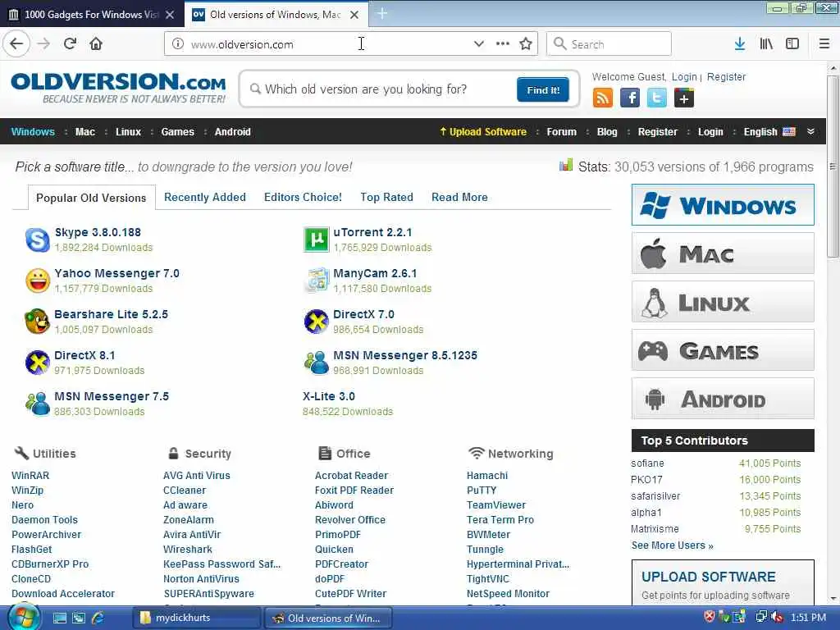
Task: Reload the page with the refresh icon
Action: (x=70, y=43)
